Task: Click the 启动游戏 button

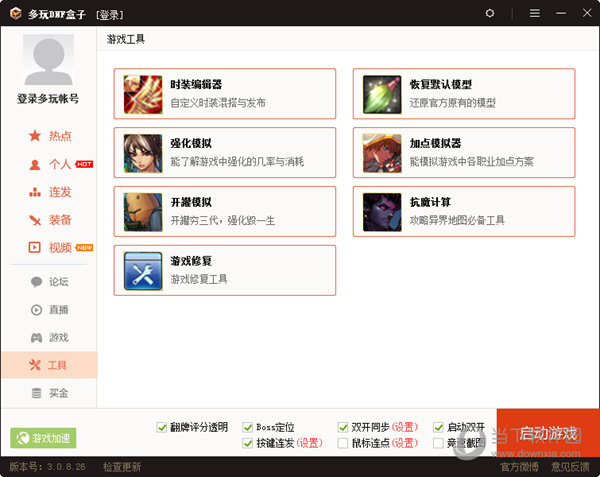Action: (x=548, y=433)
